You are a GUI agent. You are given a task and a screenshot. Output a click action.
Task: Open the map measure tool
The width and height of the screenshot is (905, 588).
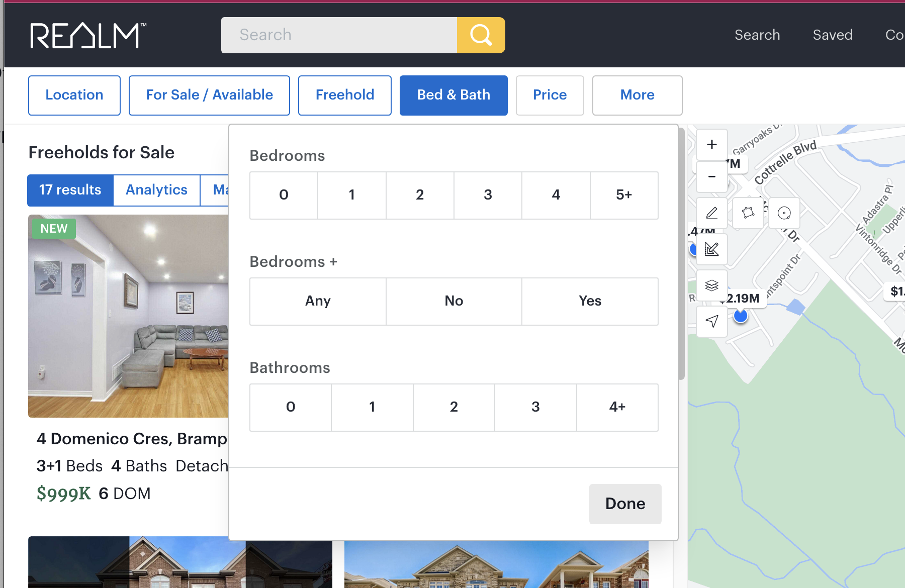tap(711, 249)
